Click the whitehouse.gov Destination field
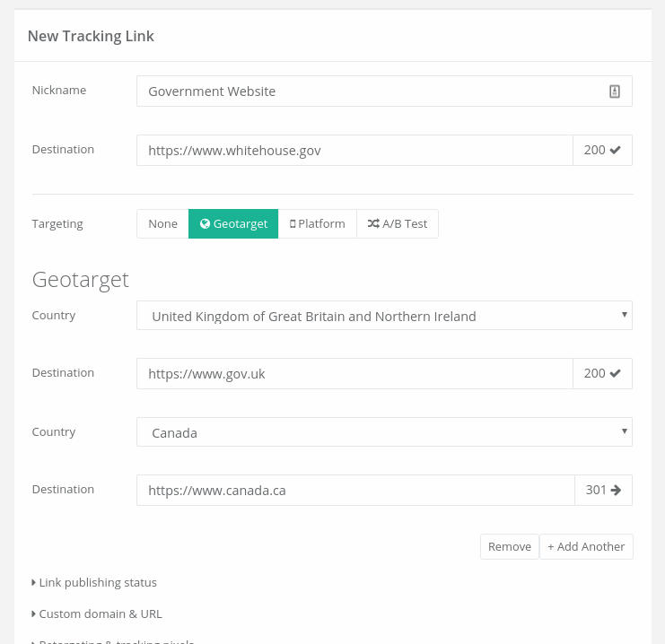This screenshot has width=665, height=644. click(x=354, y=151)
